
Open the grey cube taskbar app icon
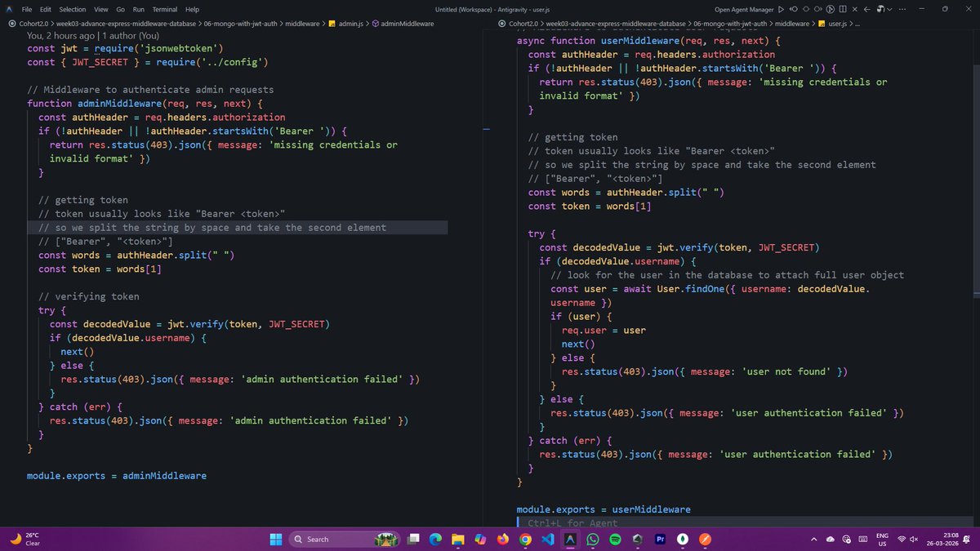(x=637, y=539)
